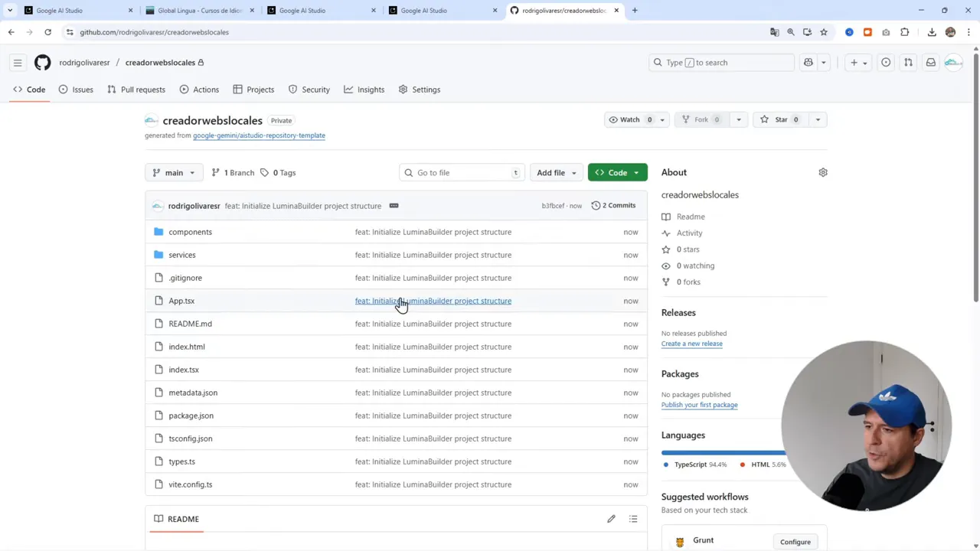The height and width of the screenshot is (551, 980).
Task: Open the green Code button dropdown
Action: pyautogui.click(x=636, y=172)
